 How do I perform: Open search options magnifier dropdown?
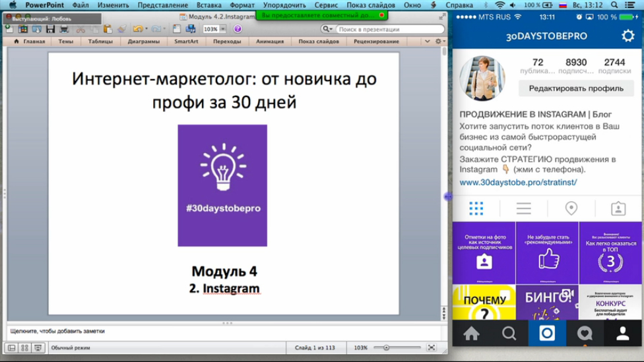[x=327, y=29]
